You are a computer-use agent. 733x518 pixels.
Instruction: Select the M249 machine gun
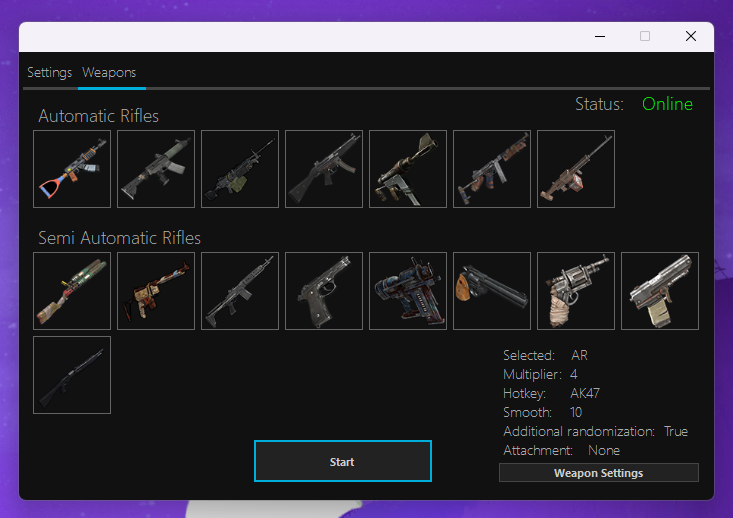click(239, 169)
